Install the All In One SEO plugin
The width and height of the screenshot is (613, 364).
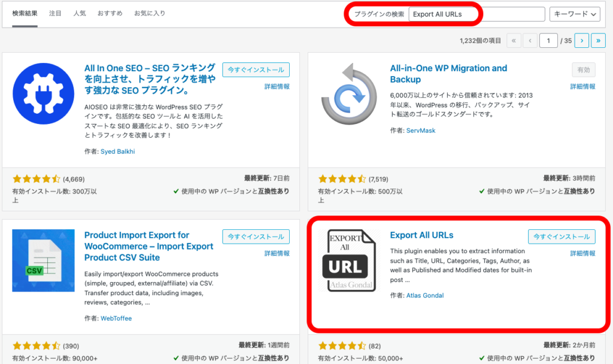click(256, 69)
